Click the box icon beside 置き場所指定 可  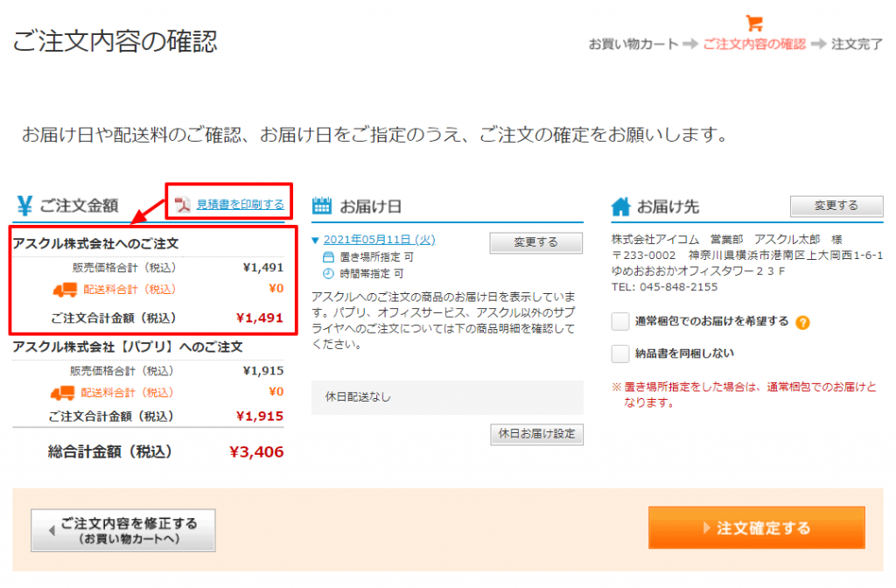[329, 257]
